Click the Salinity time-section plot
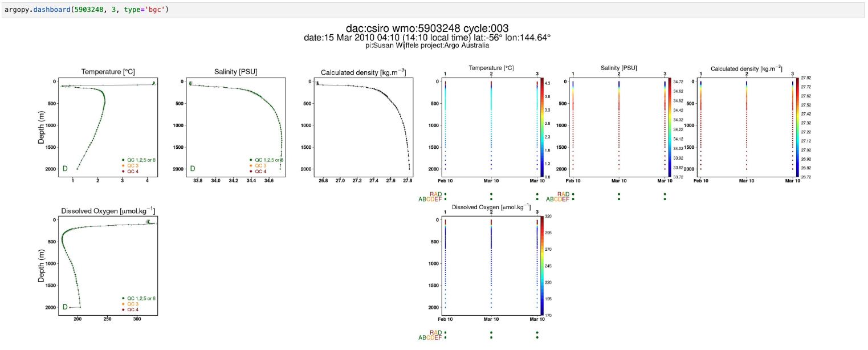This screenshot has height=350, width=868. pos(619,127)
